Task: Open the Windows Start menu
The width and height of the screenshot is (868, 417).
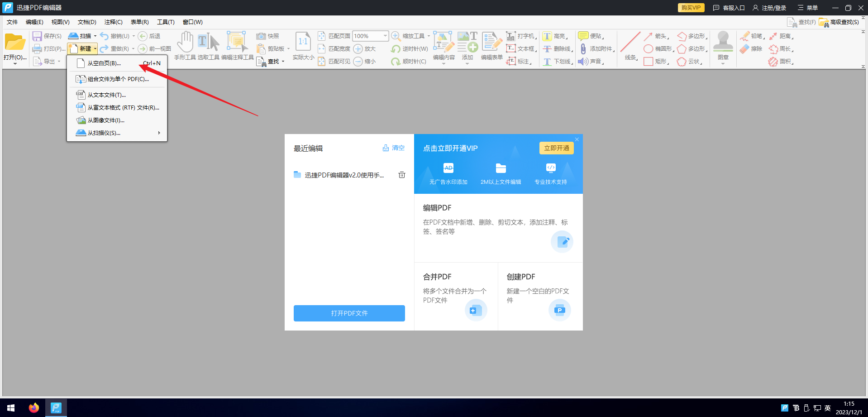Action: [11, 408]
